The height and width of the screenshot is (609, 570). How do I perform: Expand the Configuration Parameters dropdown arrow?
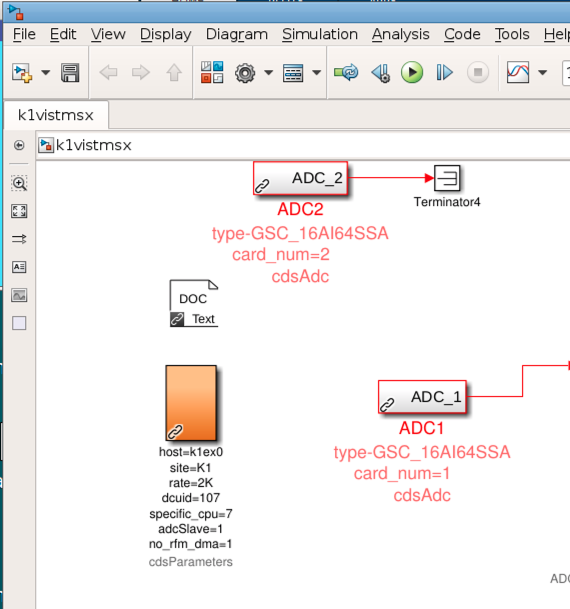click(269, 73)
